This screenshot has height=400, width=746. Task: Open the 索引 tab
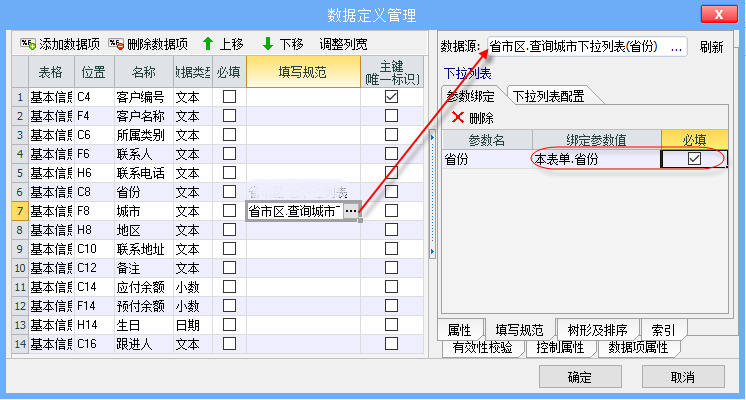click(x=663, y=330)
